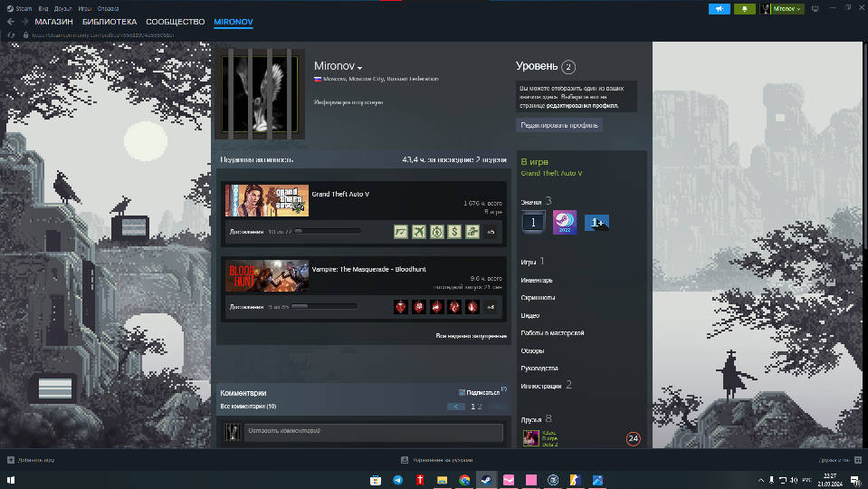Open the Друзья 8 friends link
The image size is (868, 489).
(x=537, y=419)
